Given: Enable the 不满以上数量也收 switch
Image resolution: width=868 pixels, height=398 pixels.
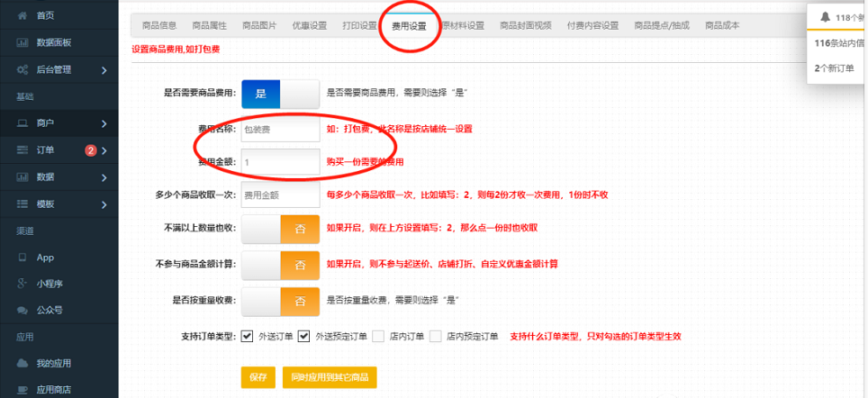Looking at the screenshot, I should coord(281,229).
